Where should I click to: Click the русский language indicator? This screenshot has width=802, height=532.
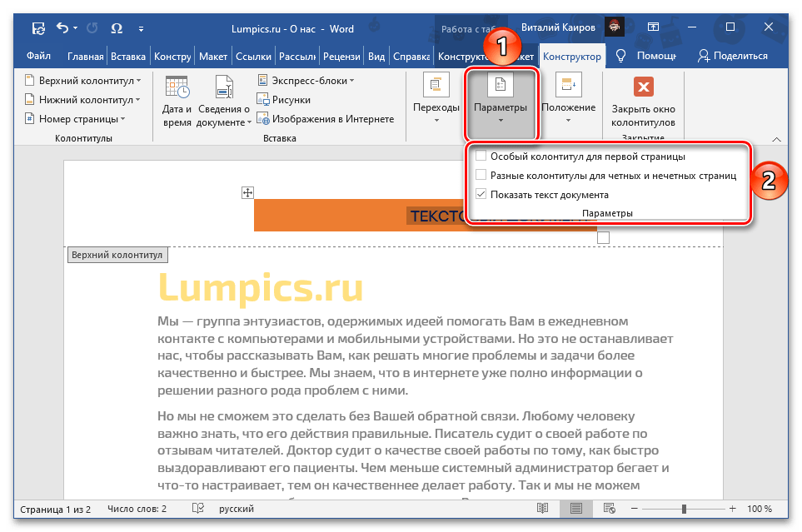point(237,509)
